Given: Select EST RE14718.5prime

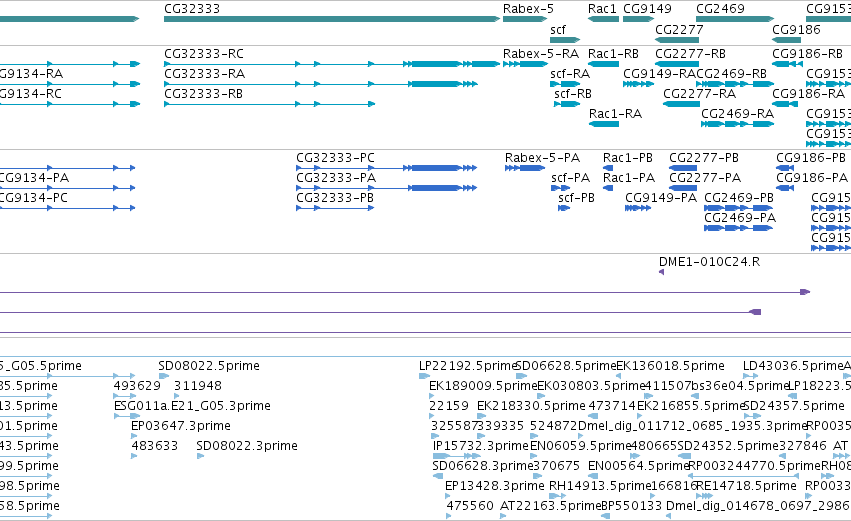Looking at the screenshot, I should point(746,486).
